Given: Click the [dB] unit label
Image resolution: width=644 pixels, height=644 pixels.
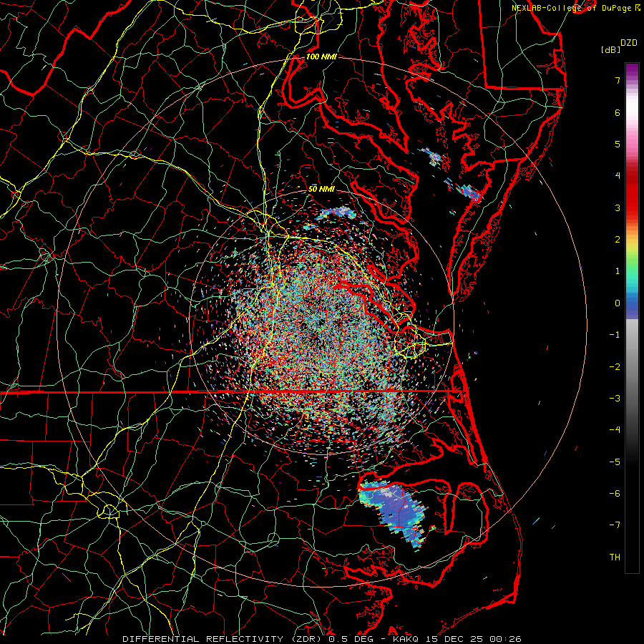Looking at the screenshot, I should pyautogui.click(x=610, y=49).
